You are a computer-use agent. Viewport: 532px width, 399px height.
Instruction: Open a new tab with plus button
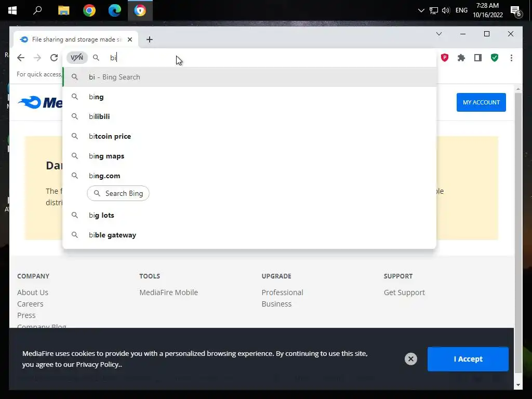(149, 39)
